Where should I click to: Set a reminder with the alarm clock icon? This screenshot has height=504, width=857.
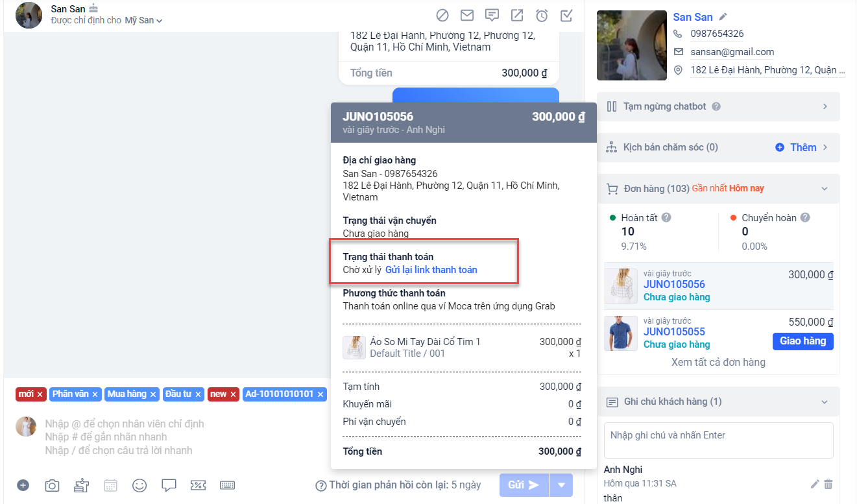click(542, 15)
